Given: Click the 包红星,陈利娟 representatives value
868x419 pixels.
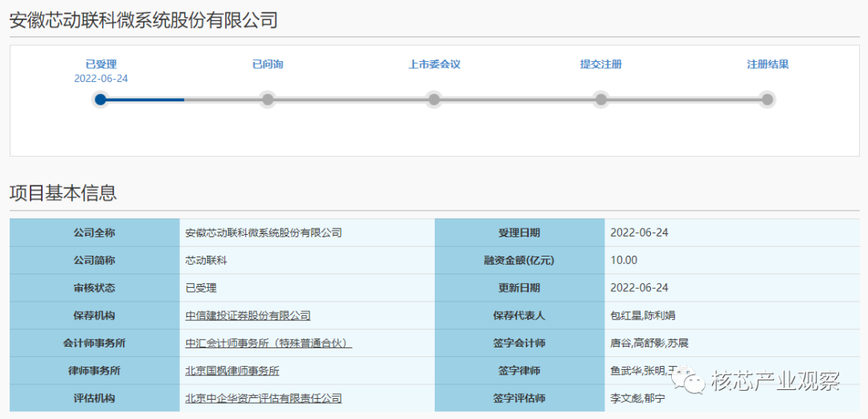Looking at the screenshot, I should coord(643,316).
